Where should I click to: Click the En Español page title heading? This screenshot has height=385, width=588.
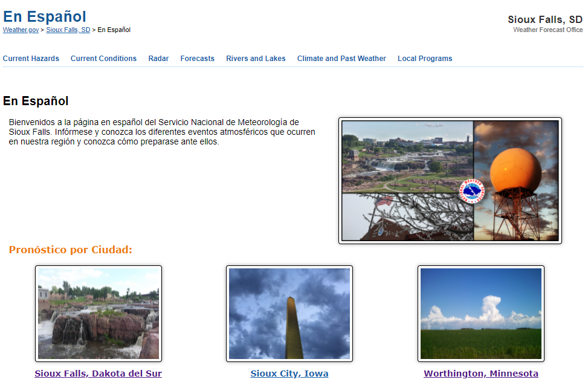pos(45,16)
